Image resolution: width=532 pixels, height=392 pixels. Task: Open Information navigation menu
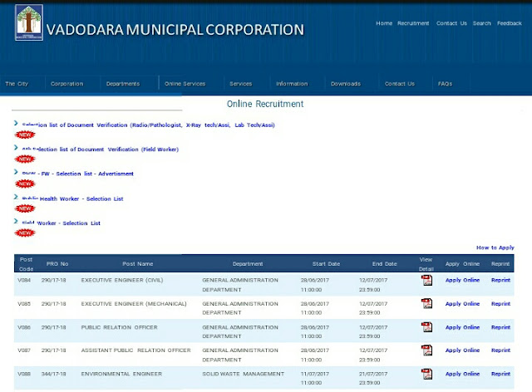point(292,84)
